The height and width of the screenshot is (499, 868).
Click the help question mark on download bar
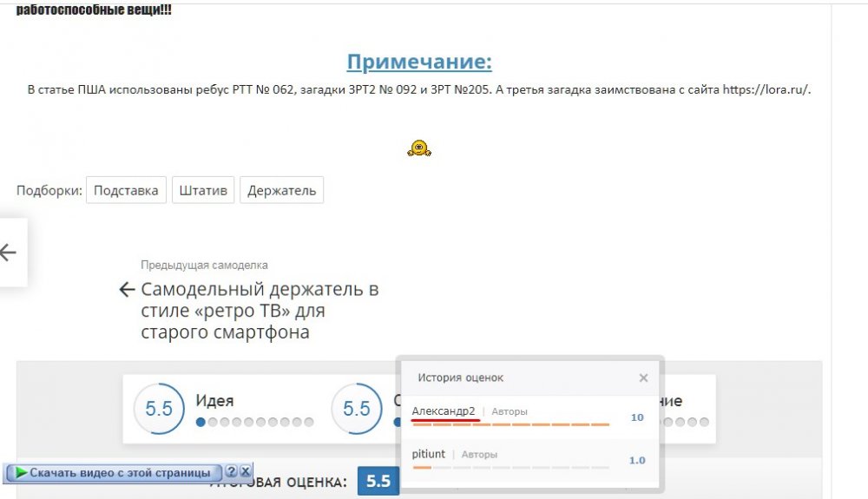point(231,471)
